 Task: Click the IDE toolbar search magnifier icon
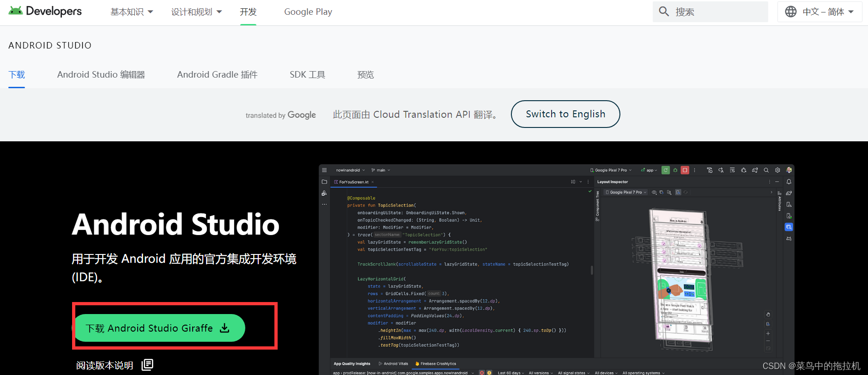pyautogui.click(x=766, y=170)
